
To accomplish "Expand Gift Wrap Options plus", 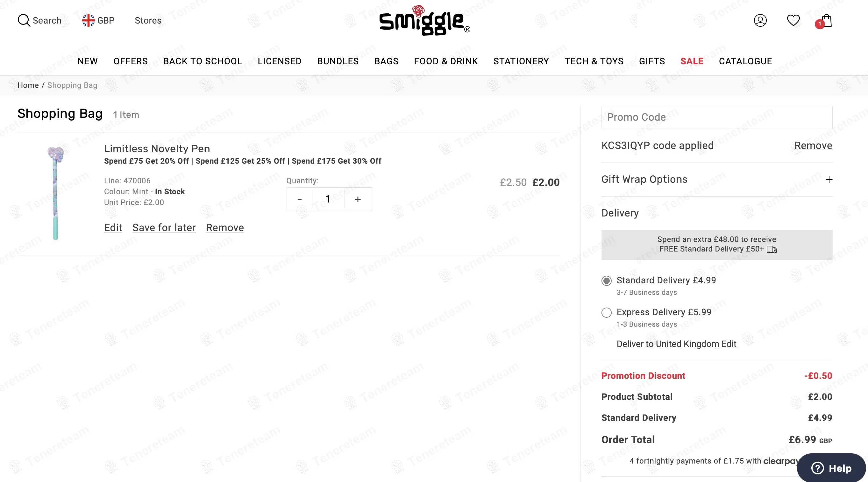I will click(x=829, y=180).
